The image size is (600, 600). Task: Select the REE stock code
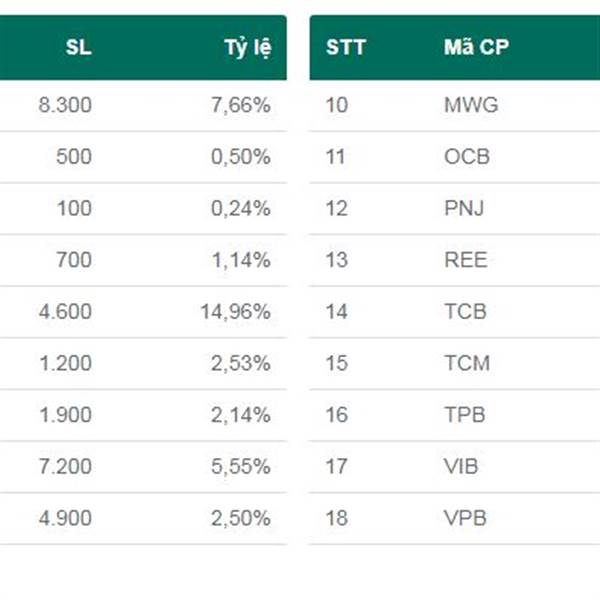[x=466, y=260]
